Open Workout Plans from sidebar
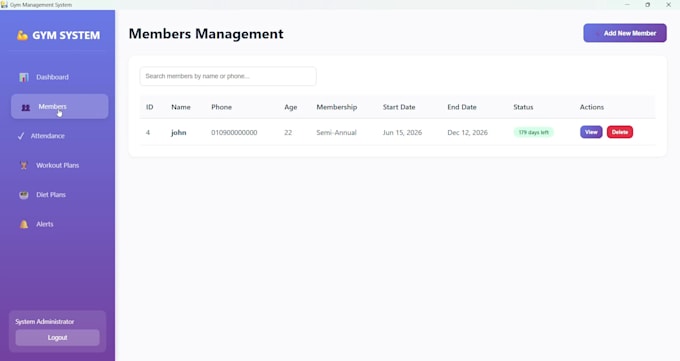This screenshot has height=361, width=680. pos(59,165)
